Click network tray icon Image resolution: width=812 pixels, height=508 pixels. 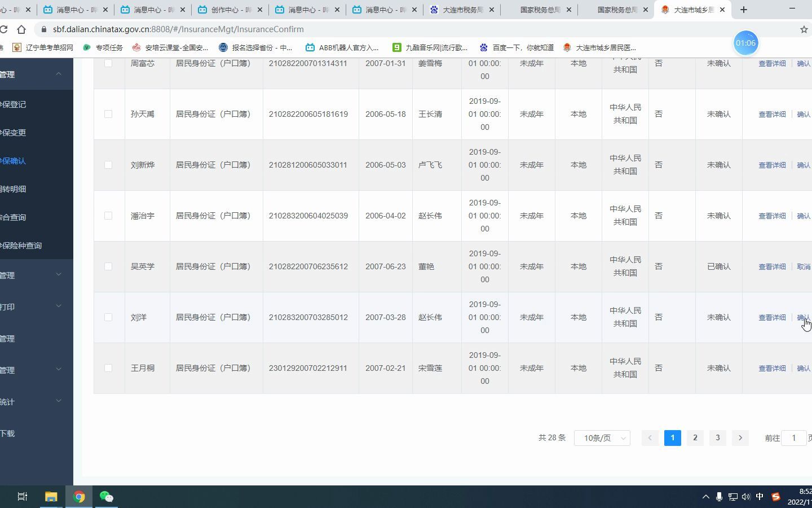(732, 497)
